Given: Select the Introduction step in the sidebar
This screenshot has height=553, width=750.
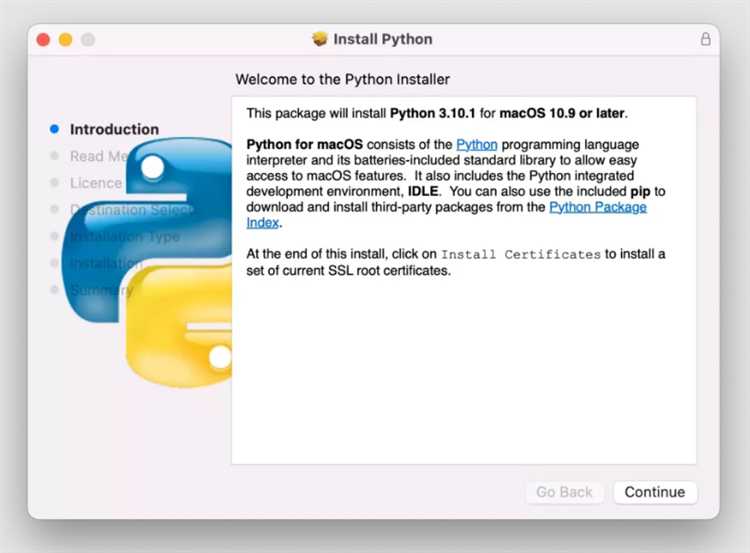Looking at the screenshot, I should [114, 129].
